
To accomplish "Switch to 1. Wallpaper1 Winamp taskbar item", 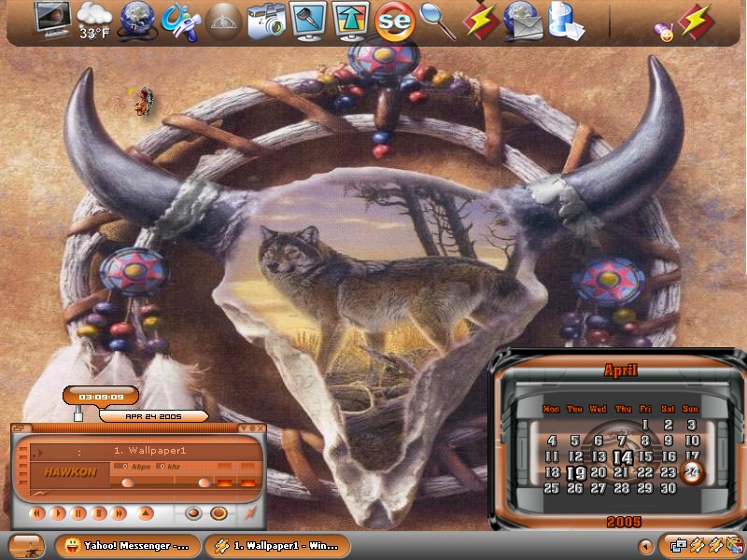I will pyautogui.click(x=277, y=546).
